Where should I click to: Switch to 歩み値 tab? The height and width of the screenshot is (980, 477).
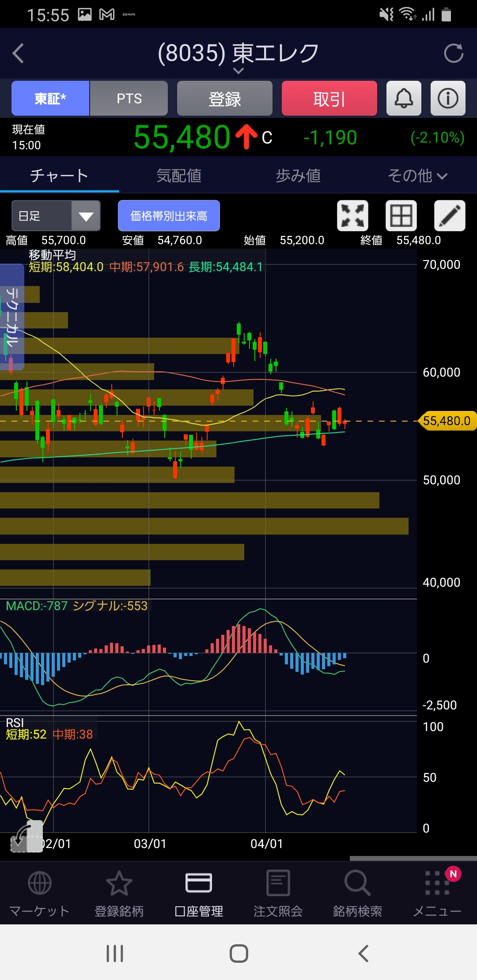[298, 176]
